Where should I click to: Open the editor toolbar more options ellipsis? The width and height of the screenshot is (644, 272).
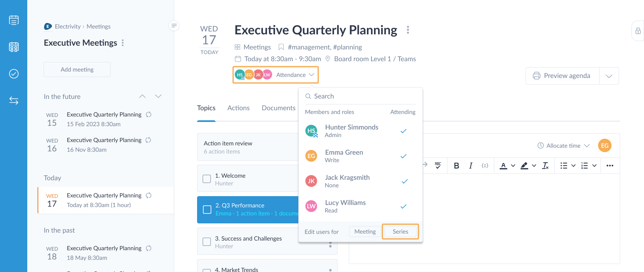(610, 166)
